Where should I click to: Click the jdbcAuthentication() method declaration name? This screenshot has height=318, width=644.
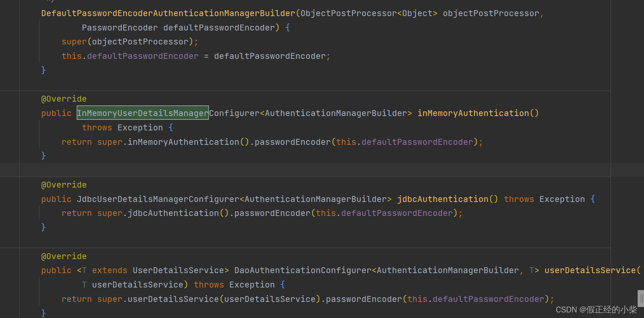447,199
